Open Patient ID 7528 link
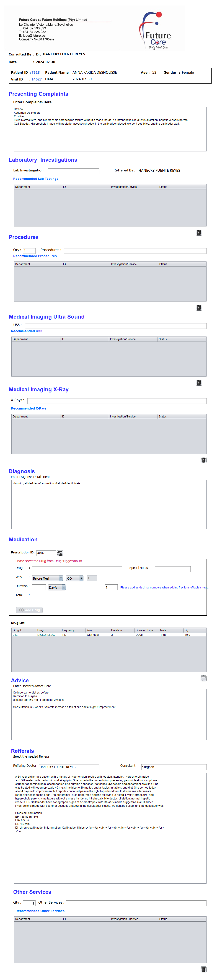212x980 pixels. tap(36, 72)
